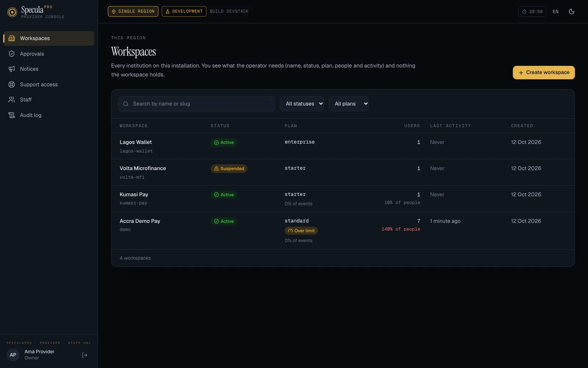This screenshot has height=368, width=588.
Task: Expand the All plans dropdown
Action: pyautogui.click(x=349, y=104)
